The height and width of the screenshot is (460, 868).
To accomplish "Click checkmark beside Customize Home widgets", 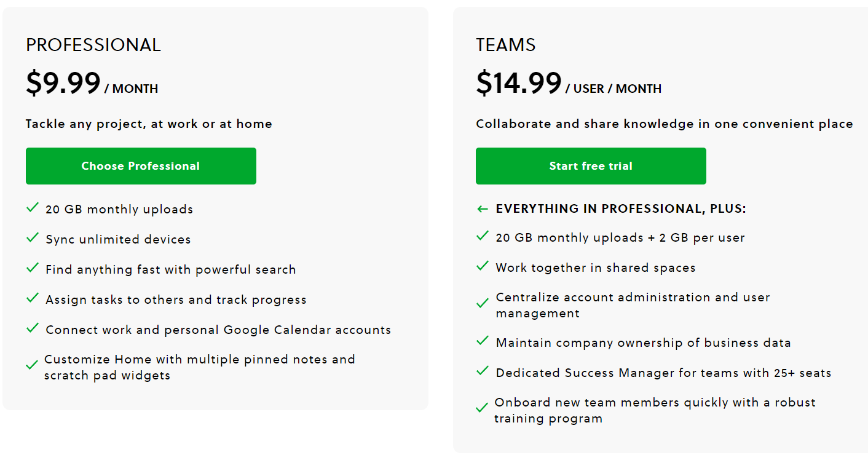I will point(32,366).
